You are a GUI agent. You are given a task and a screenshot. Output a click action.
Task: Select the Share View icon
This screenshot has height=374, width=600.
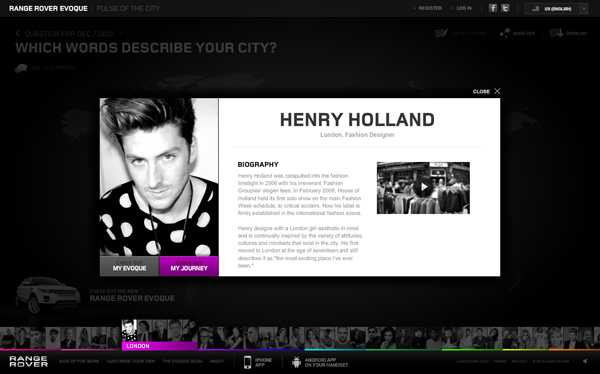click(505, 33)
